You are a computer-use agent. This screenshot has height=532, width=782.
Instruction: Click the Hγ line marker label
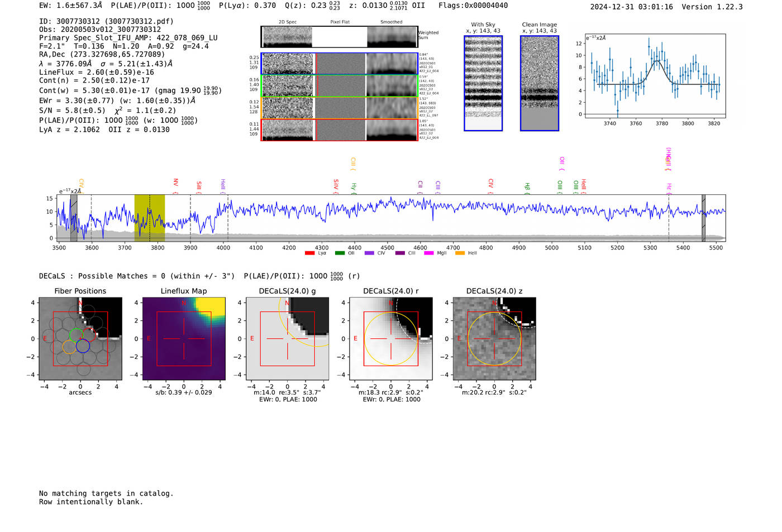coord(354,188)
